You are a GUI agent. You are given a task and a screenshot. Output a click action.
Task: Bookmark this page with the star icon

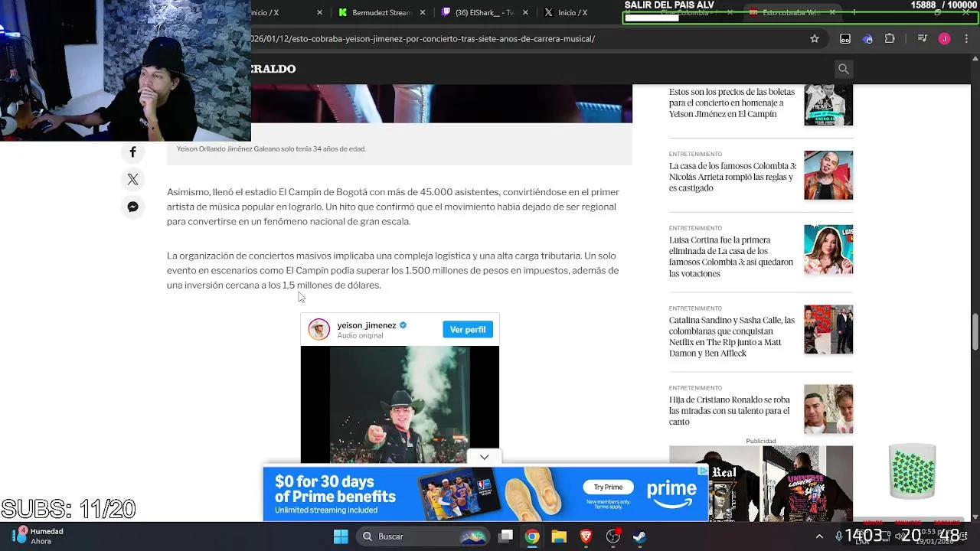click(815, 38)
